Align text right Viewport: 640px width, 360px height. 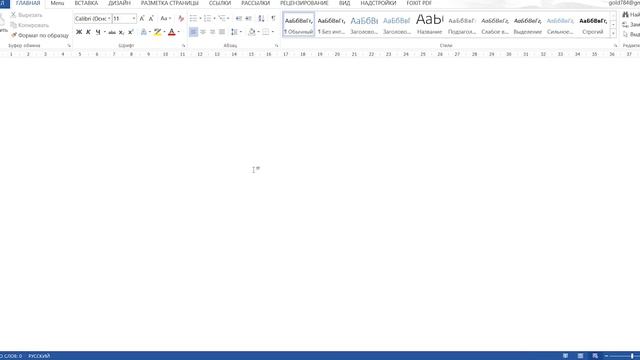(212, 32)
